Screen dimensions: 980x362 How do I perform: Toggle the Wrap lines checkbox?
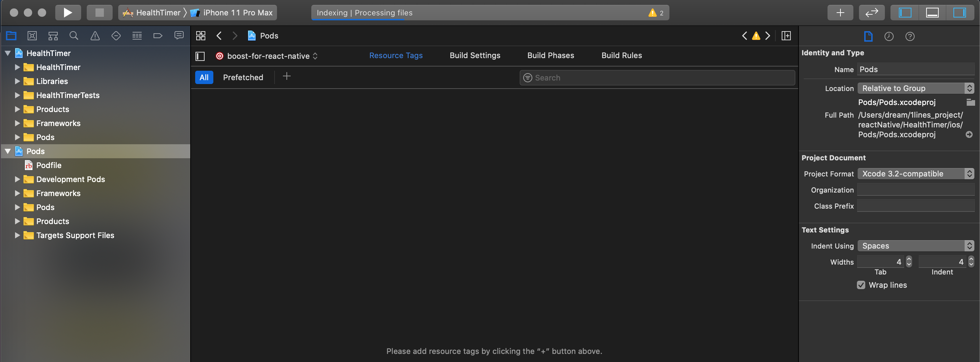coord(861,285)
